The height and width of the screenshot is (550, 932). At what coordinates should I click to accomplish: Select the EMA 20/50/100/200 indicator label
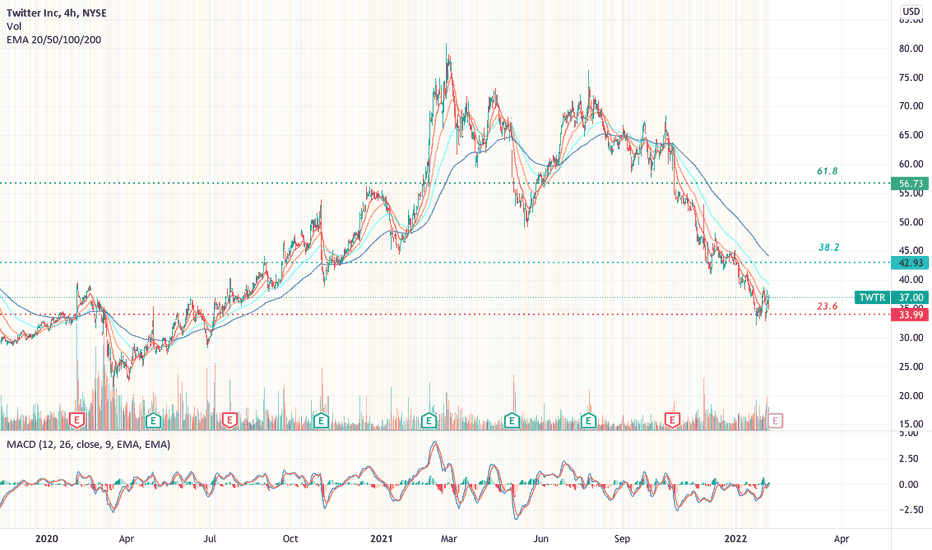[53, 40]
